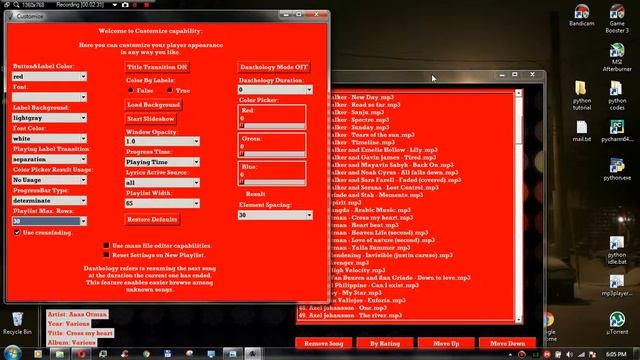Viewport: 640px width, 360px height.
Task: Expand ProgressBar Type dropdown
Action: (49, 200)
